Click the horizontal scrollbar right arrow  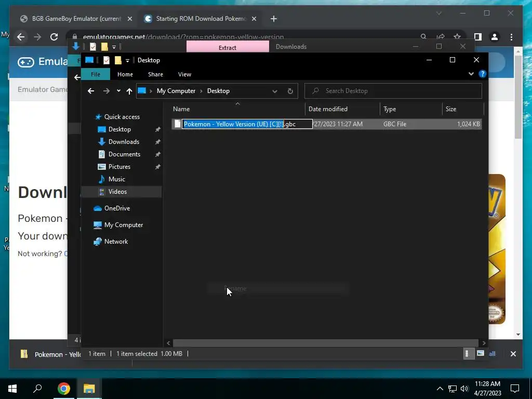(x=484, y=343)
